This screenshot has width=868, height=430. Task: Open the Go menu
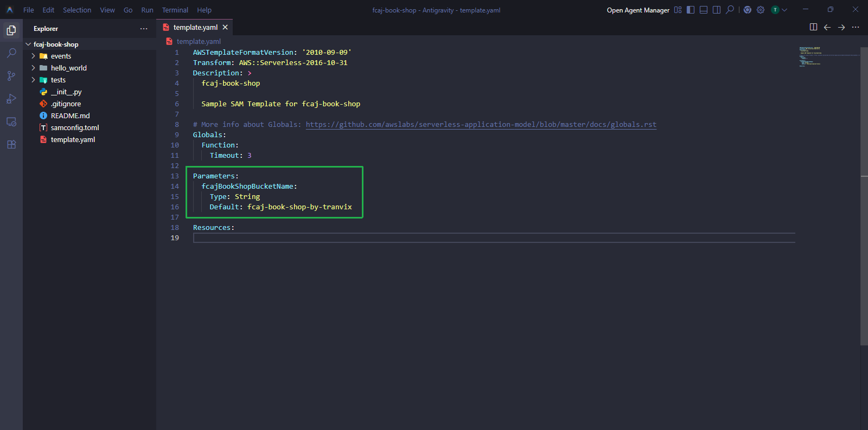coord(128,10)
